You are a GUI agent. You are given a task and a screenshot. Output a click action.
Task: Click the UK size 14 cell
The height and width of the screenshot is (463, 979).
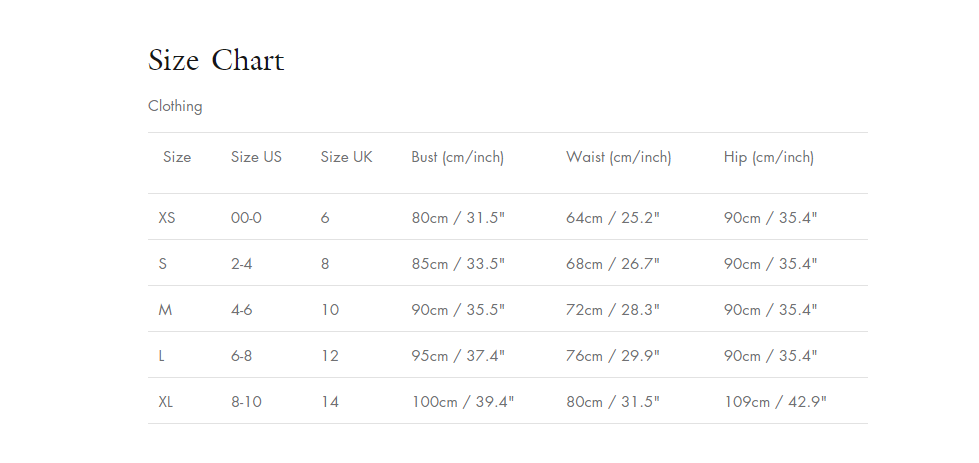pos(330,402)
